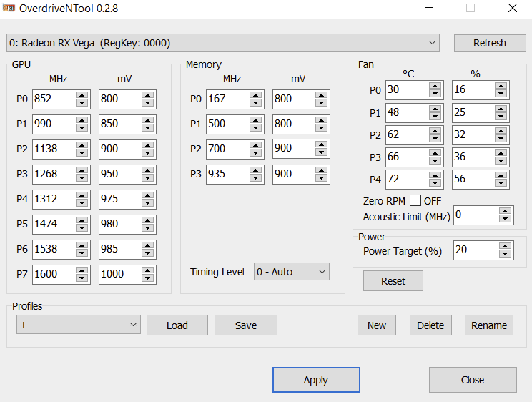The height and width of the screenshot is (402, 532).
Task: Decrease GPU P4 MHz with down arrow
Action: click(82, 203)
